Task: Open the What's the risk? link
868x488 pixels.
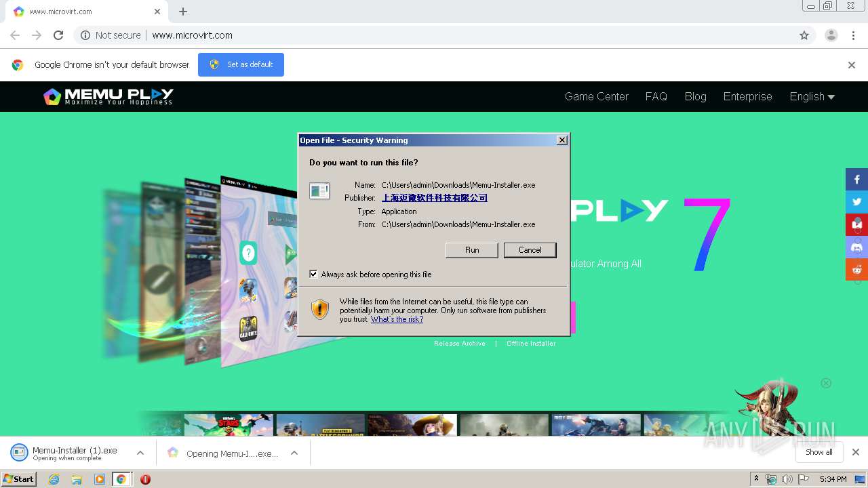Action: click(x=397, y=319)
